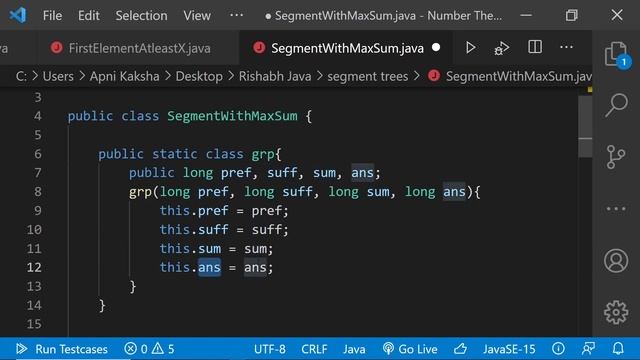Click Desktop breadcrumb segment
Viewport: 640px width, 360px height.
click(199, 76)
